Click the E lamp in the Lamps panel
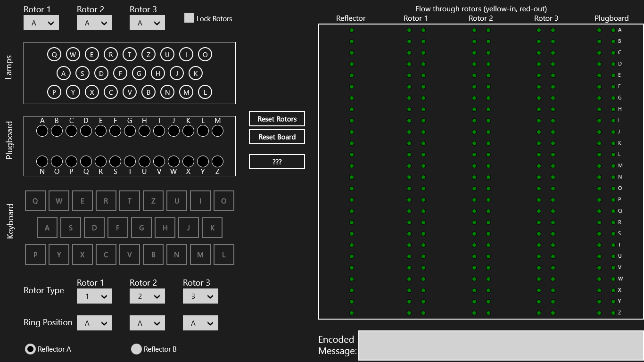The height and width of the screenshot is (362, 644). [x=91, y=54]
